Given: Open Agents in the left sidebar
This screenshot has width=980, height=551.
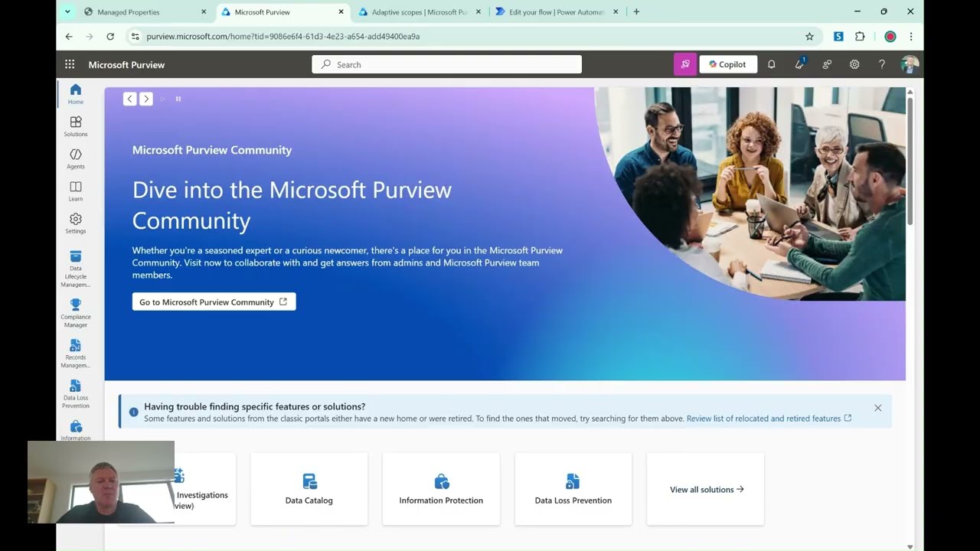Looking at the screenshot, I should [76, 158].
